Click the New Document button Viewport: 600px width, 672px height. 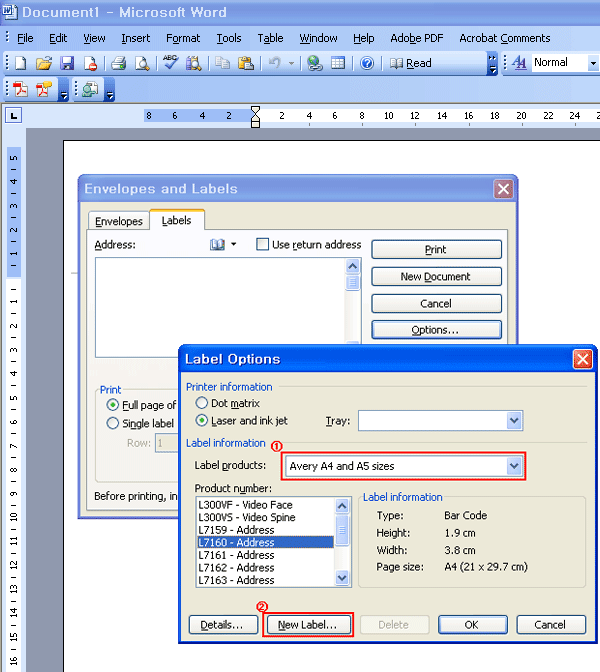(x=436, y=276)
